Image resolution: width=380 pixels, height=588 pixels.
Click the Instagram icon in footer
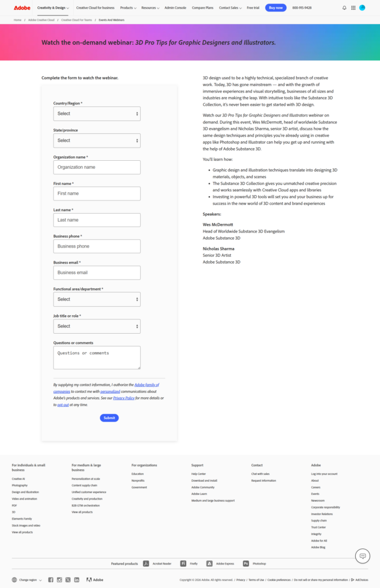coord(59,580)
